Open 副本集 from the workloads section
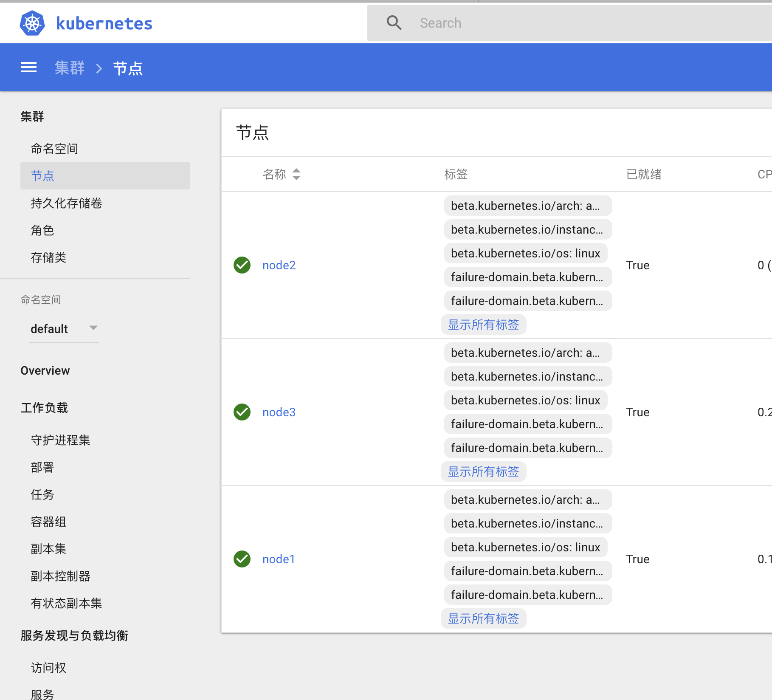 coord(48,549)
